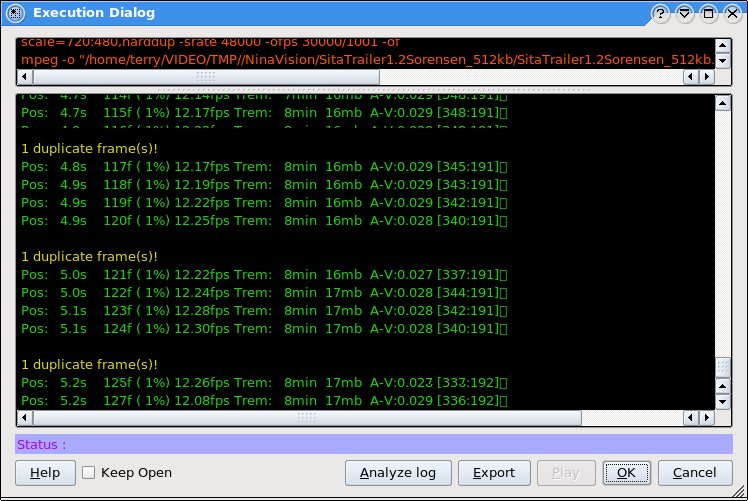Click the log line for frame 123f
The height and width of the screenshot is (501, 748).
coord(264,311)
